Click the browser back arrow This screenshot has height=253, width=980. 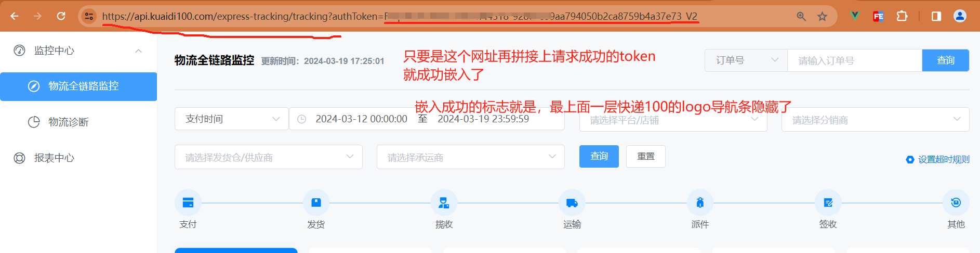(x=15, y=16)
